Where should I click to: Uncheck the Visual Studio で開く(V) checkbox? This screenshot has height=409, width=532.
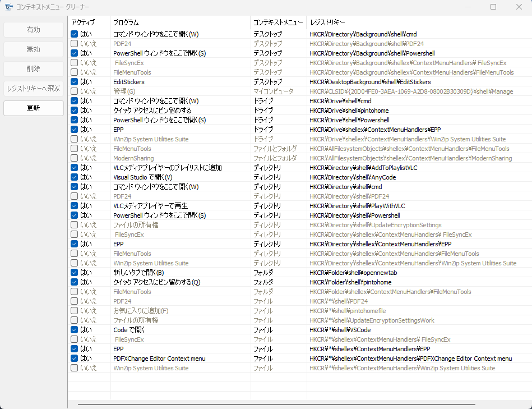click(75, 177)
